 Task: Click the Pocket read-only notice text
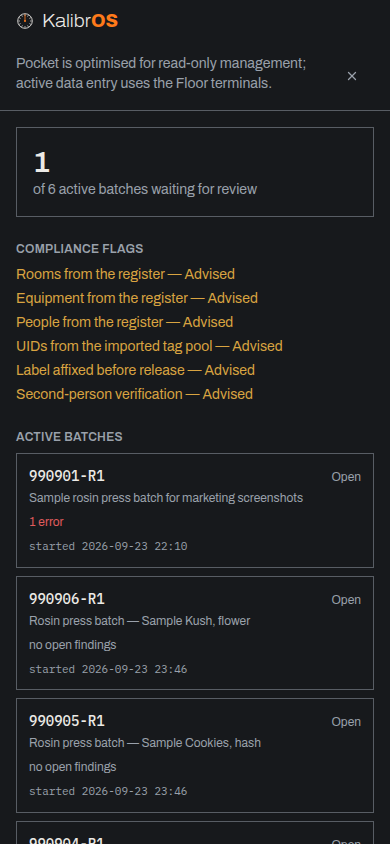point(161,73)
